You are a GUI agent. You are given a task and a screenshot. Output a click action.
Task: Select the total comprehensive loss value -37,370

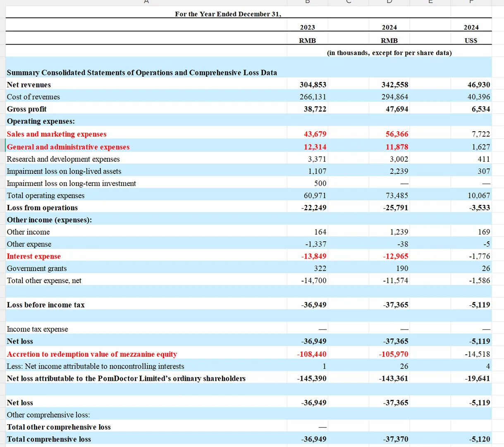pos(396,440)
